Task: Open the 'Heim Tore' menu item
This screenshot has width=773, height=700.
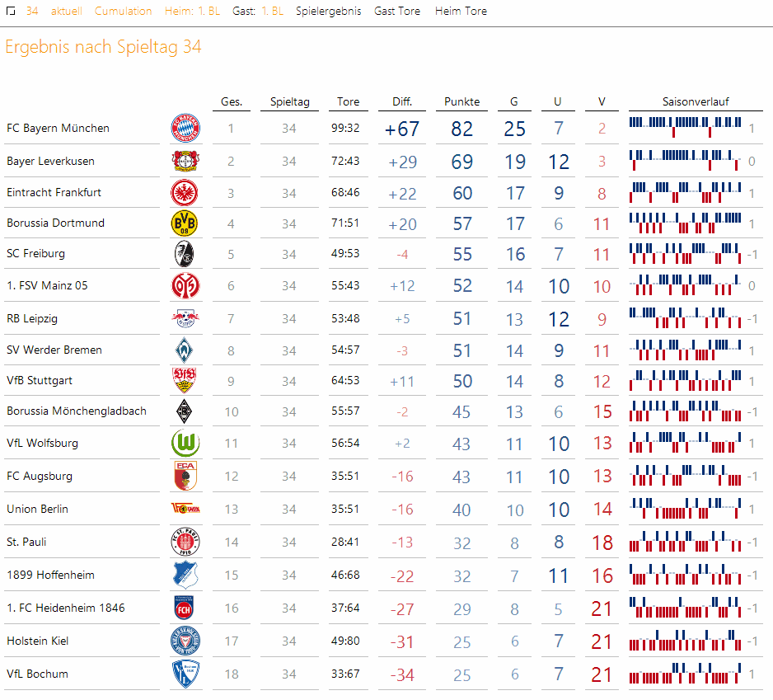Action: (x=461, y=12)
